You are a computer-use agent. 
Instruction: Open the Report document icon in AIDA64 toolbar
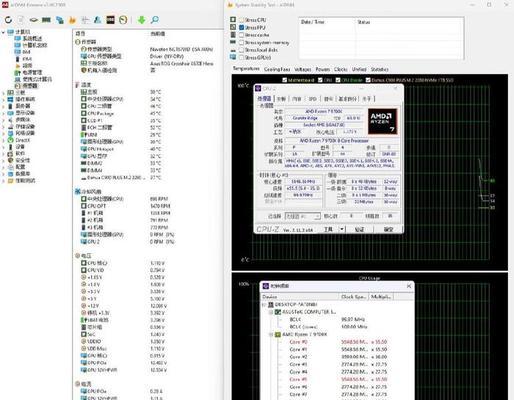(x=21, y=20)
